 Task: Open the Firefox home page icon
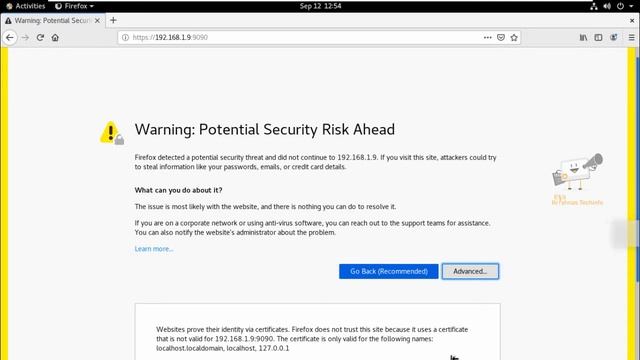pos(55,38)
